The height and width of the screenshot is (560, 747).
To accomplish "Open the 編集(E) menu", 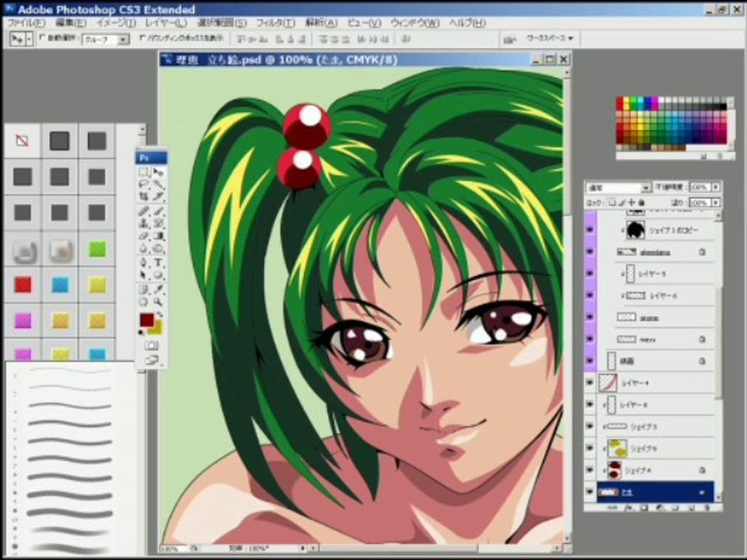I will 71,23.
